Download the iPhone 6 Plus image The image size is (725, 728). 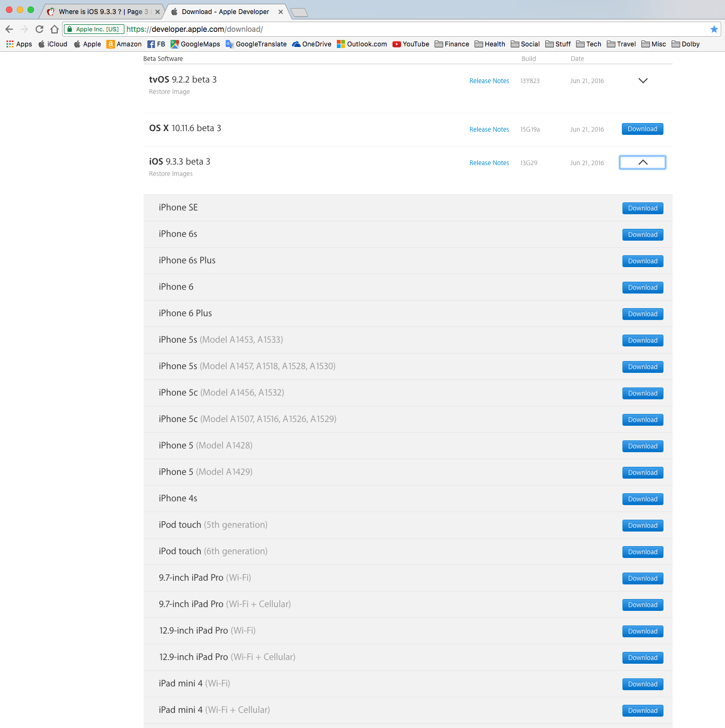[x=642, y=314]
